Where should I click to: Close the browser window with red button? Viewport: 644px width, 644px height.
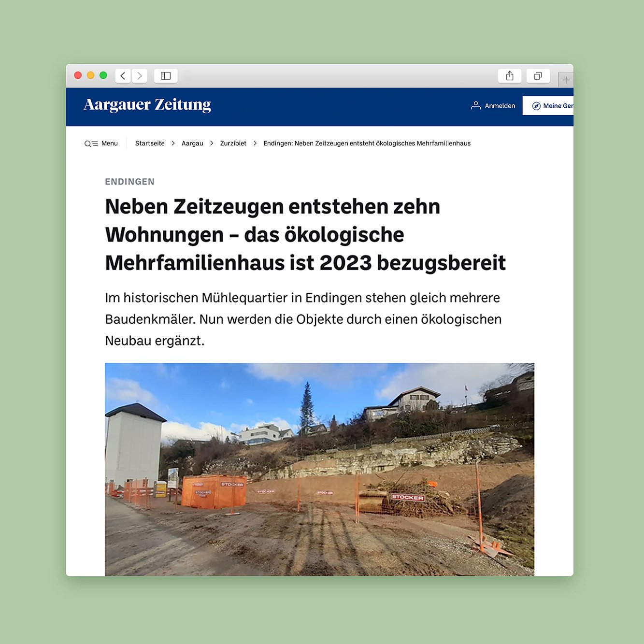(x=78, y=75)
